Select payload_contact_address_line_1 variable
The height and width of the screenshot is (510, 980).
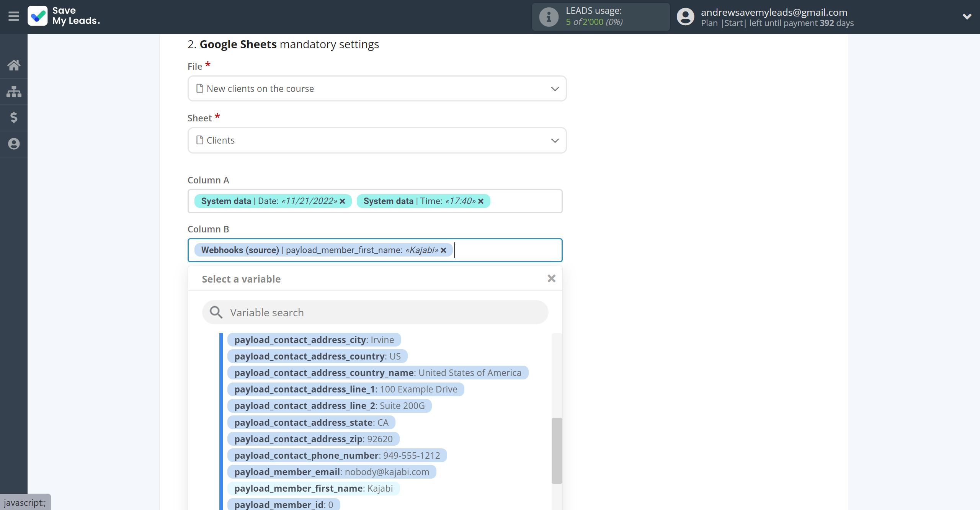click(346, 389)
